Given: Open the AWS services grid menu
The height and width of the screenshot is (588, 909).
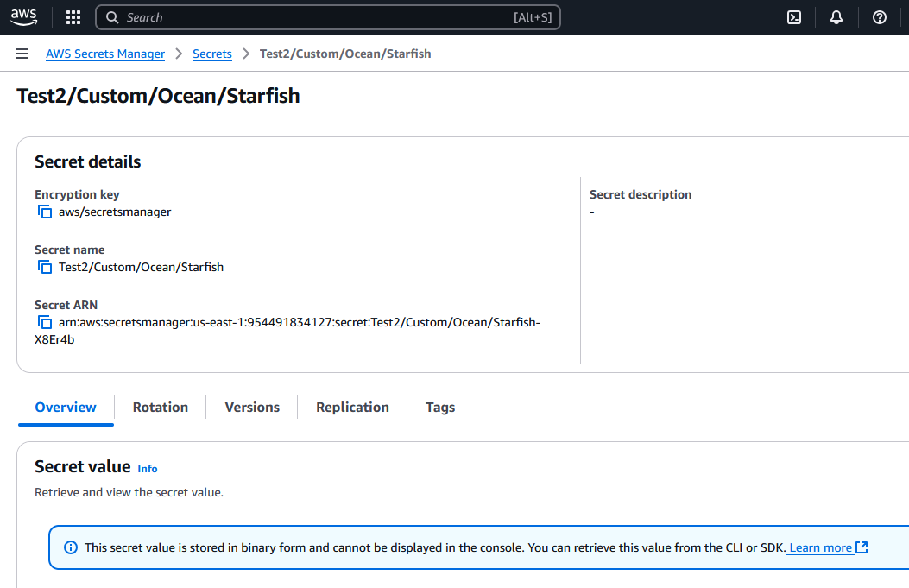Looking at the screenshot, I should click(x=73, y=17).
